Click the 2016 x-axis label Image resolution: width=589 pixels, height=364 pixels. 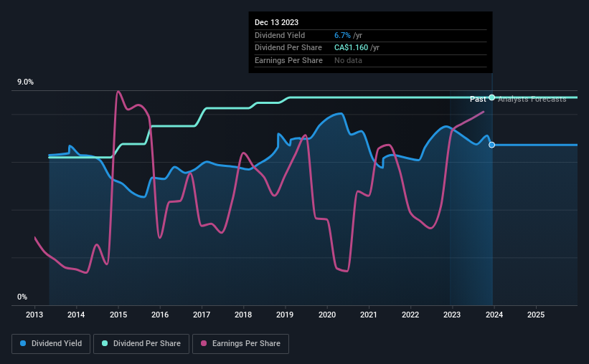tap(160, 315)
